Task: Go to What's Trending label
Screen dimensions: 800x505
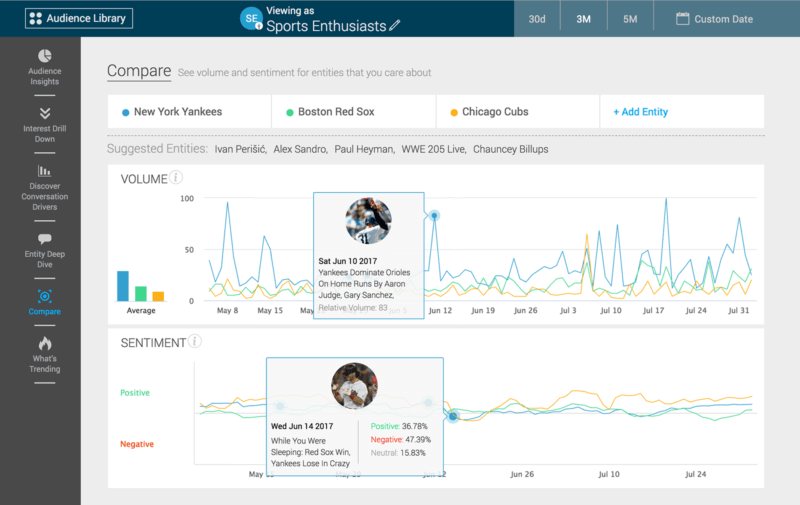Action: click(x=45, y=364)
